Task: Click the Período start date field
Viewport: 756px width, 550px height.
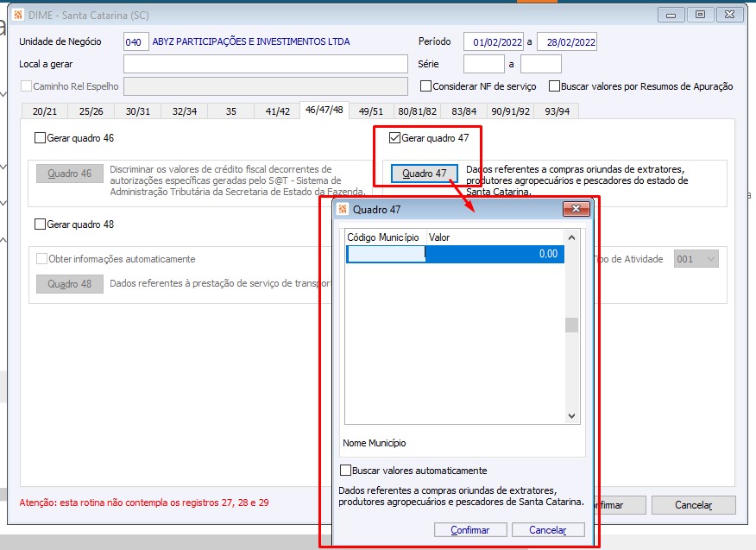Action: coord(494,42)
